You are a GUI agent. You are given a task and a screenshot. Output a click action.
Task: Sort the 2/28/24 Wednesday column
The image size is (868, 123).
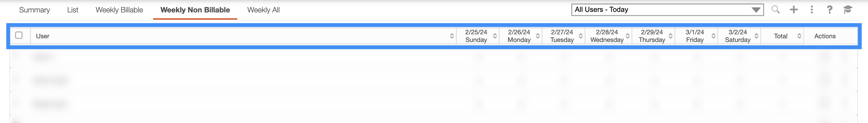coord(627,36)
